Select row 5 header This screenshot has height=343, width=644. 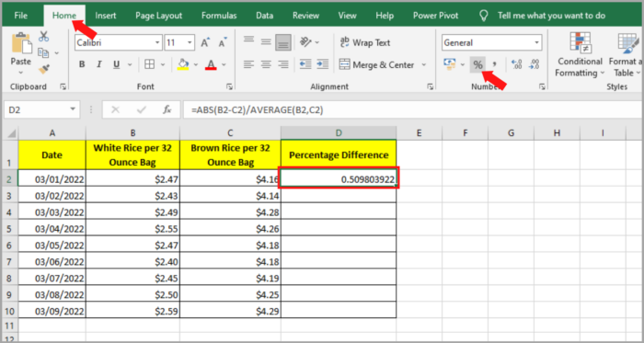pos(9,229)
